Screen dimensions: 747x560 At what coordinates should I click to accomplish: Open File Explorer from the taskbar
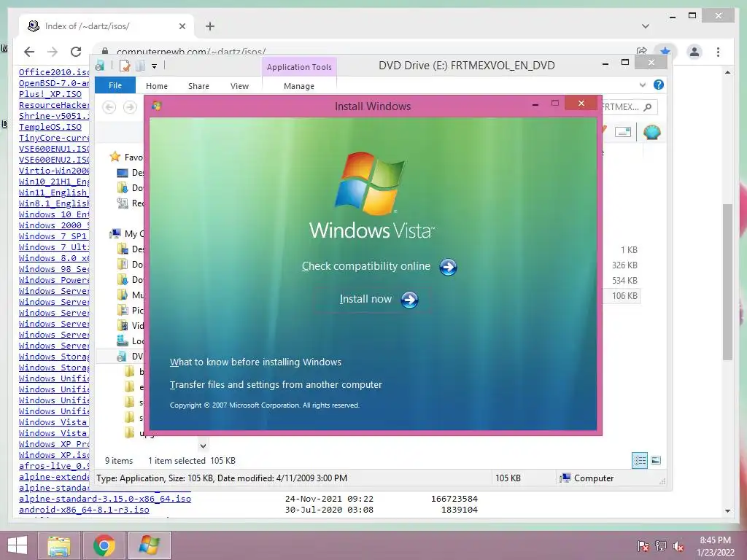click(x=59, y=545)
